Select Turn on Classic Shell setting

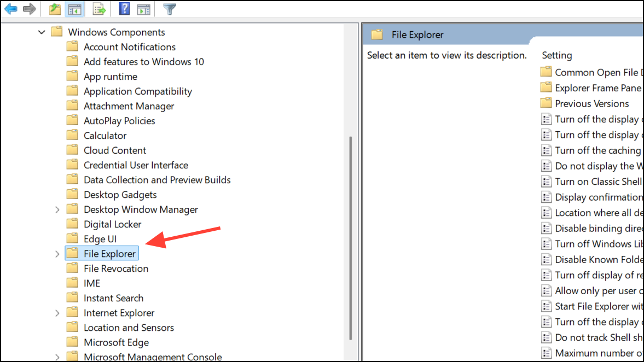[599, 182]
